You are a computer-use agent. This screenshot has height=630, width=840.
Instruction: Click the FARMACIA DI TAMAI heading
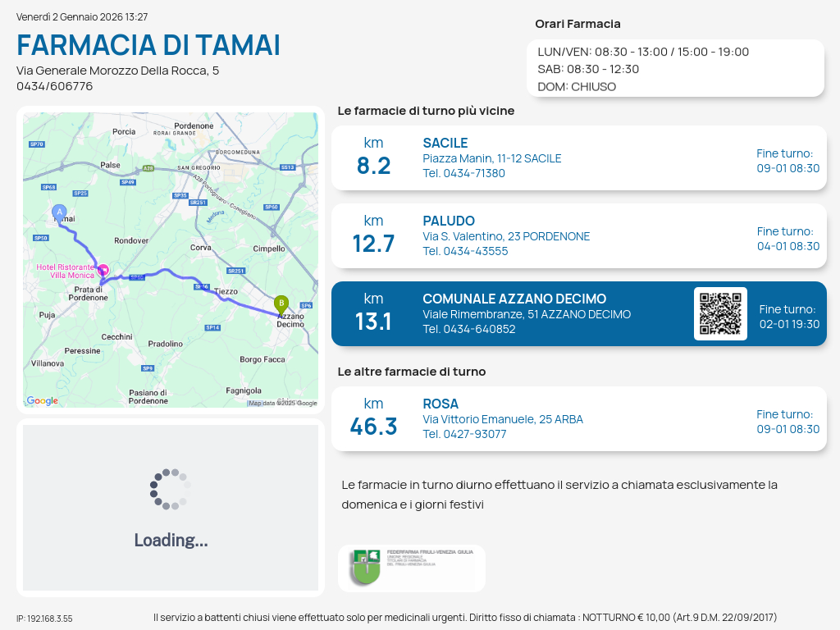(148, 45)
